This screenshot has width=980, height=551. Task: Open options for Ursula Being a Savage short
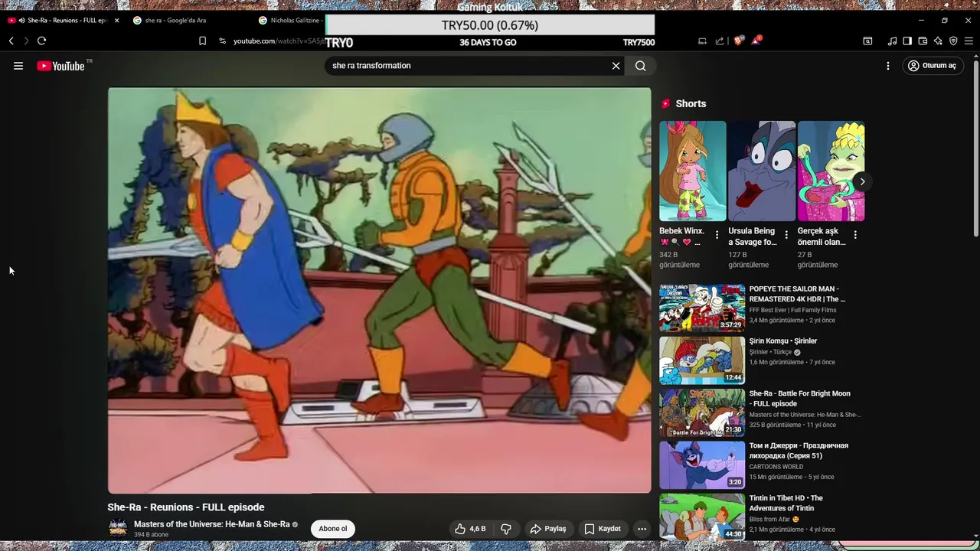coord(786,235)
